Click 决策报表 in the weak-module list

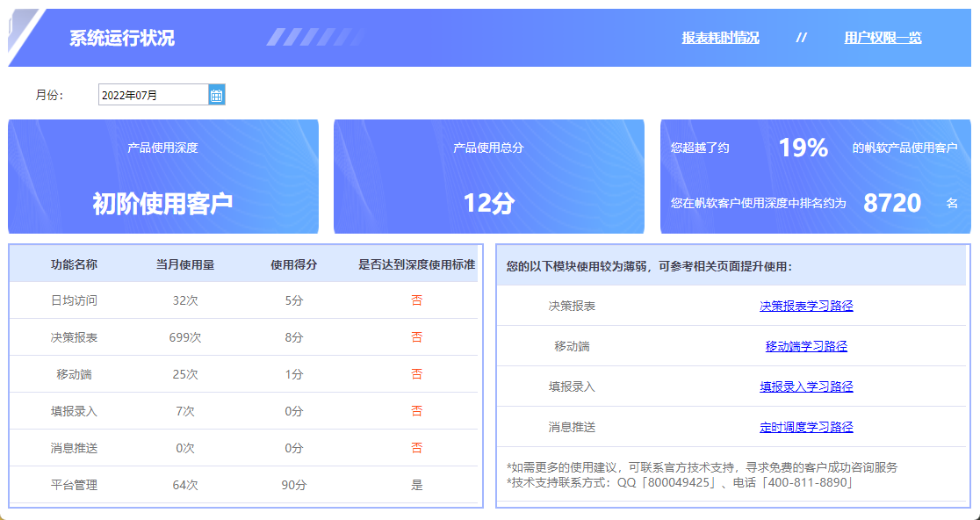point(572,307)
